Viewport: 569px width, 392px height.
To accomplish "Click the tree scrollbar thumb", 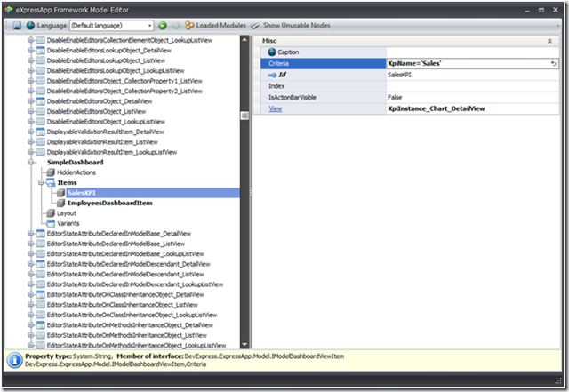I will click(x=244, y=116).
